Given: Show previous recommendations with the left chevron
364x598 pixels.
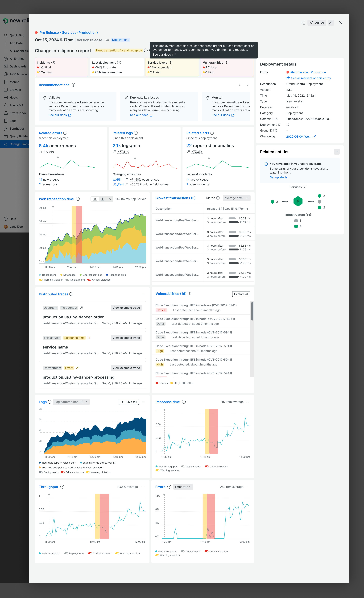Looking at the screenshot, I should [240, 85].
